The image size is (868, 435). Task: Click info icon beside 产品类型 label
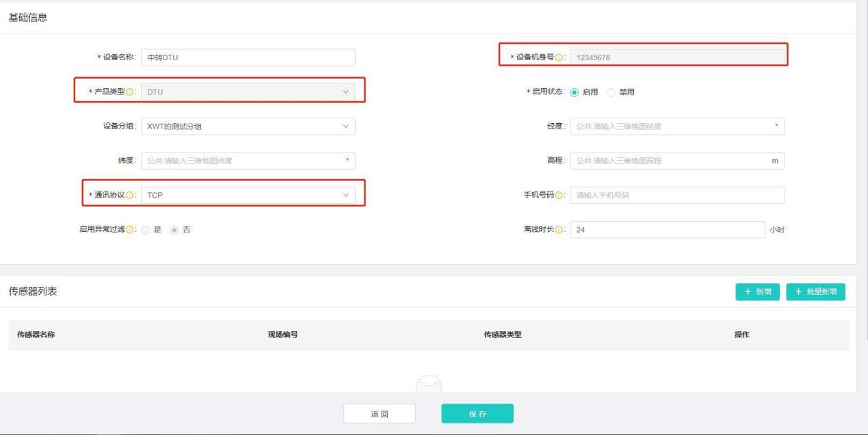click(x=131, y=92)
